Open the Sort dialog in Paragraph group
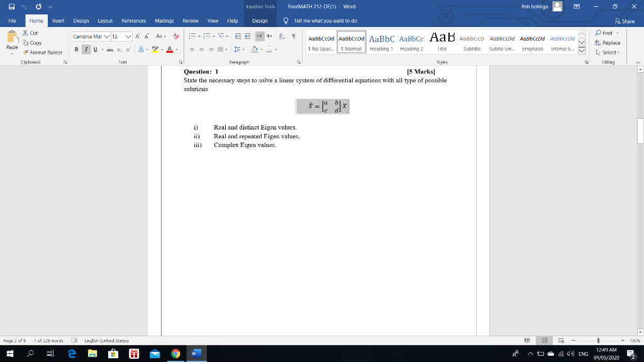 [x=281, y=36]
